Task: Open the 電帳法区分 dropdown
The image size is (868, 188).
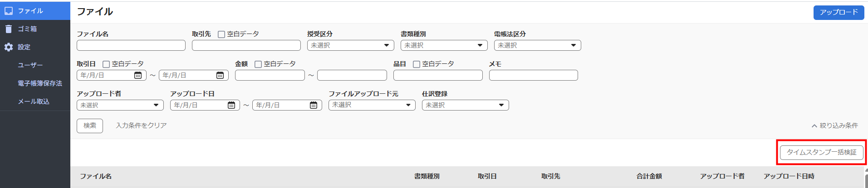Action: 537,45
